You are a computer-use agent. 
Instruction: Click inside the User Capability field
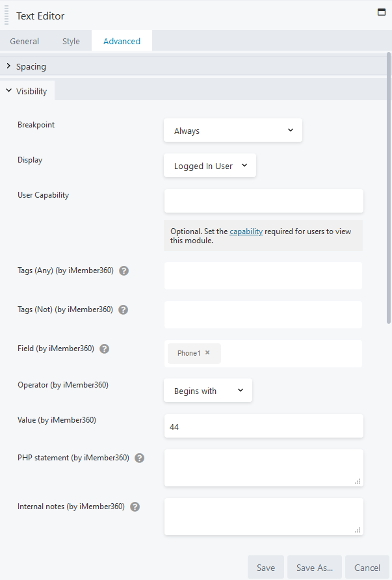263,201
